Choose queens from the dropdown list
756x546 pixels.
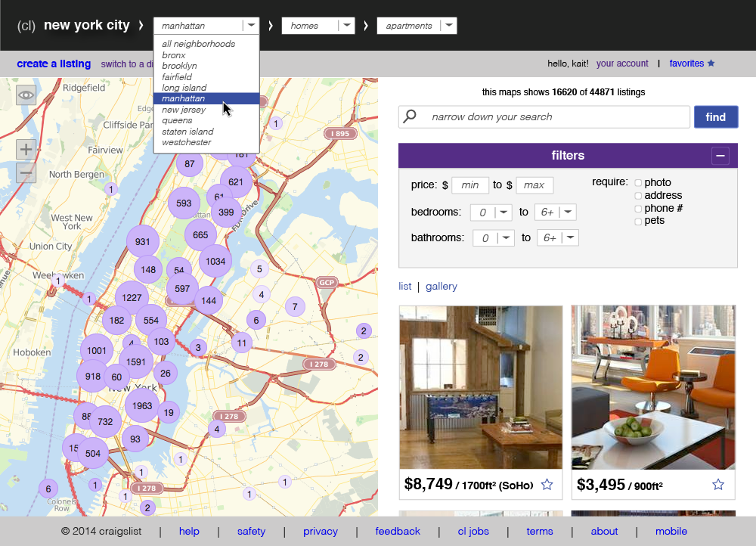pos(177,120)
